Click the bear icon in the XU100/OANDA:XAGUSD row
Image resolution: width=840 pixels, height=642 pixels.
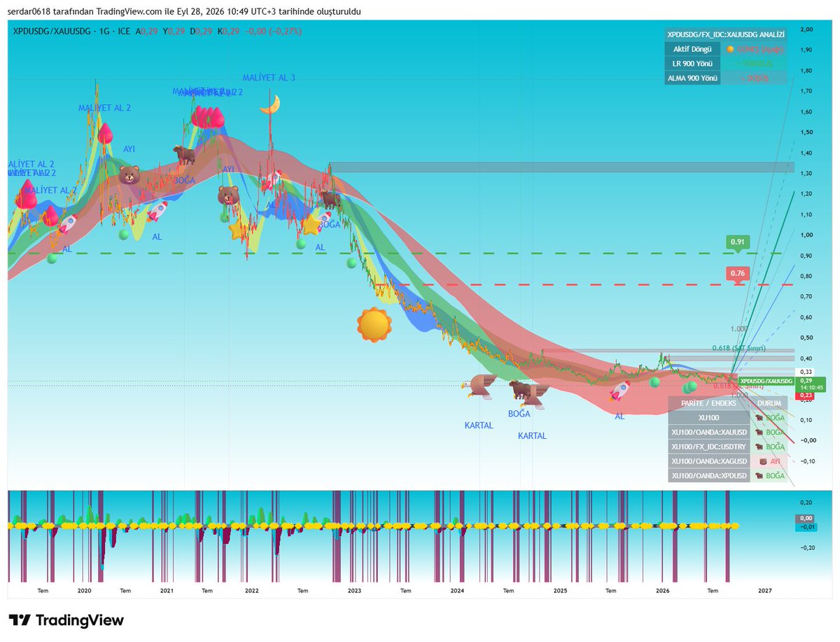click(x=764, y=461)
